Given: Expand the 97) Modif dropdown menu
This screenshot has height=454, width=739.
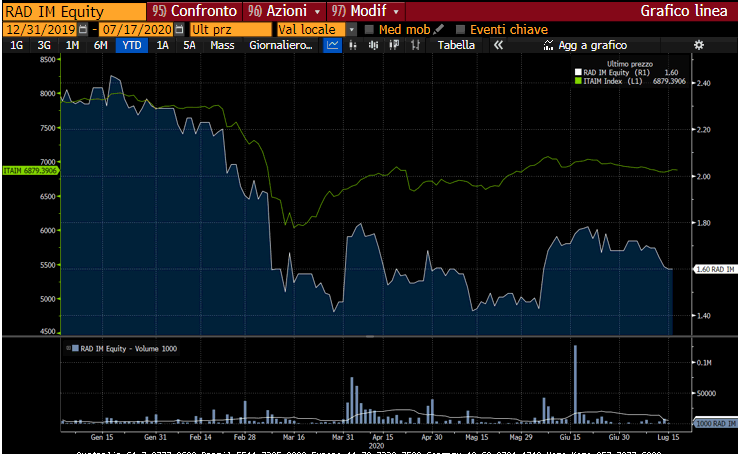Looking at the screenshot, I should point(396,11).
